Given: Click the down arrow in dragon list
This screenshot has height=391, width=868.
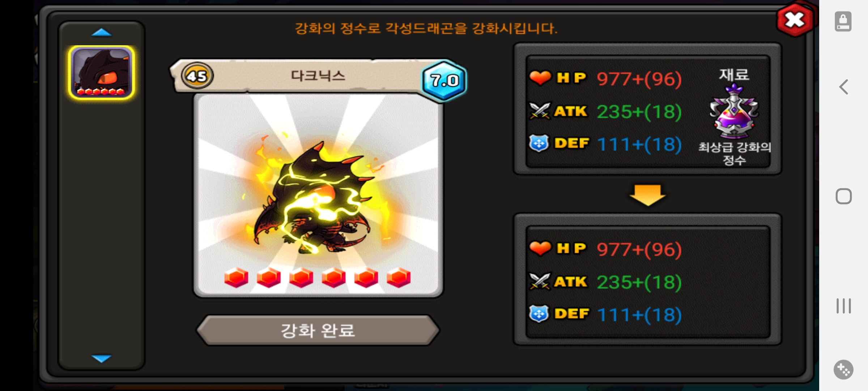Looking at the screenshot, I should coord(102,358).
